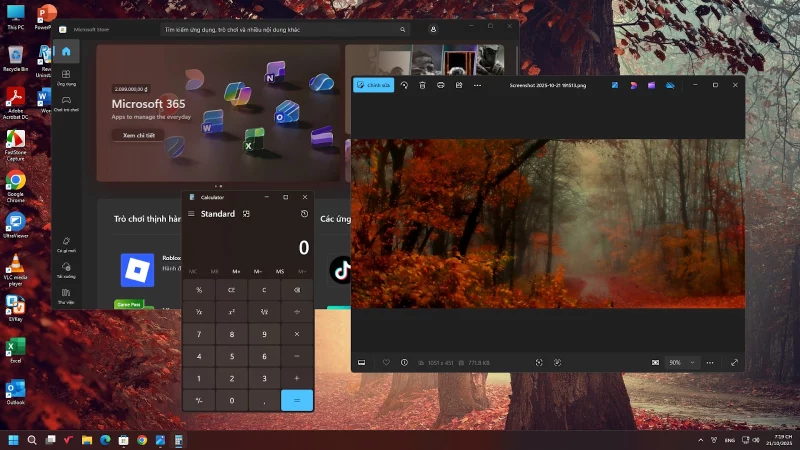The height and width of the screenshot is (450, 800).
Task: Click Xem chi tiết on Microsoft 365
Action: [138, 134]
